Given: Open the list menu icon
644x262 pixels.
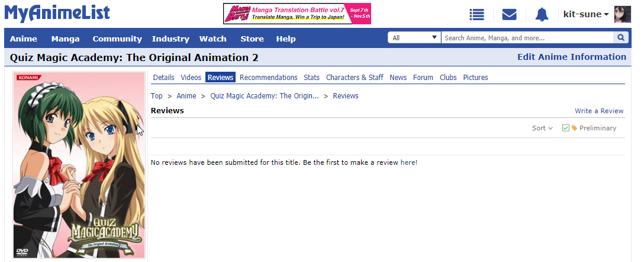Looking at the screenshot, I should pos(476,15).
